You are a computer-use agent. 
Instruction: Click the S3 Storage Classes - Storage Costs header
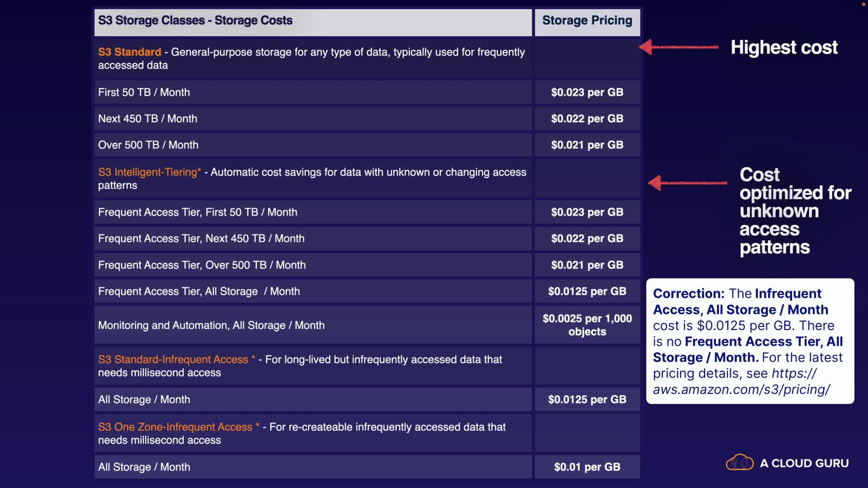tap(195, 21)
